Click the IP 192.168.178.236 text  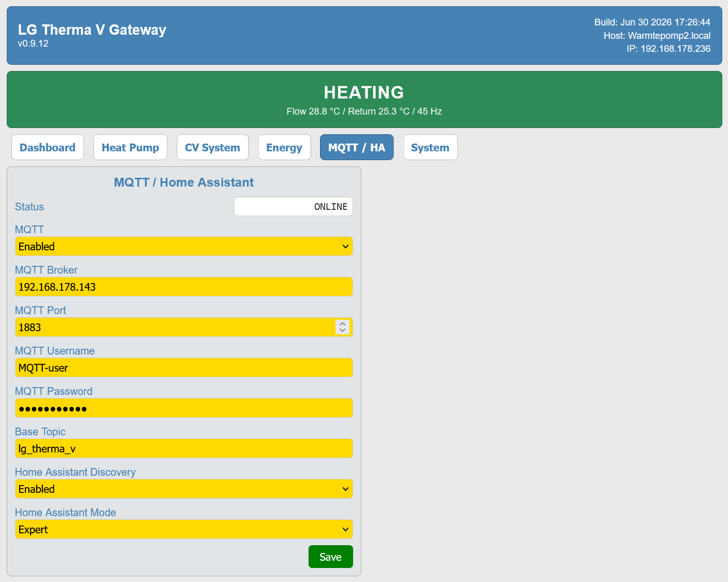point(668,49)
